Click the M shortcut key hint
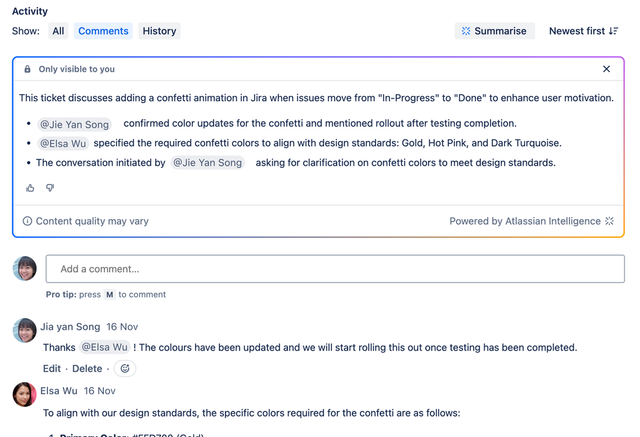The width and height of the screenshot is (640, 437). tap(109, 295)
